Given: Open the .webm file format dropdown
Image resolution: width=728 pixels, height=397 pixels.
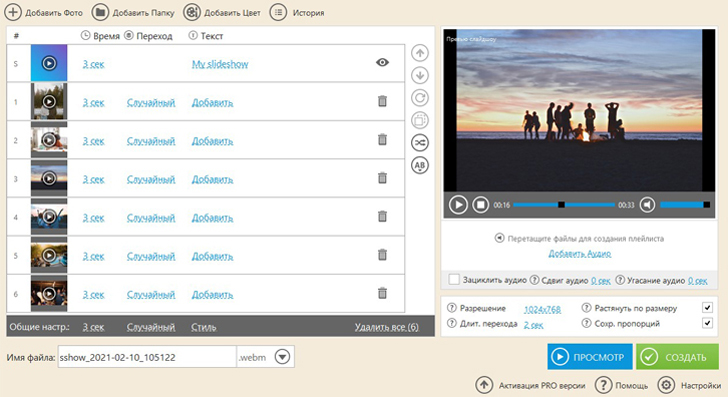Looking at the screenshot, I should pyautogui.click(x=282, y=357).
